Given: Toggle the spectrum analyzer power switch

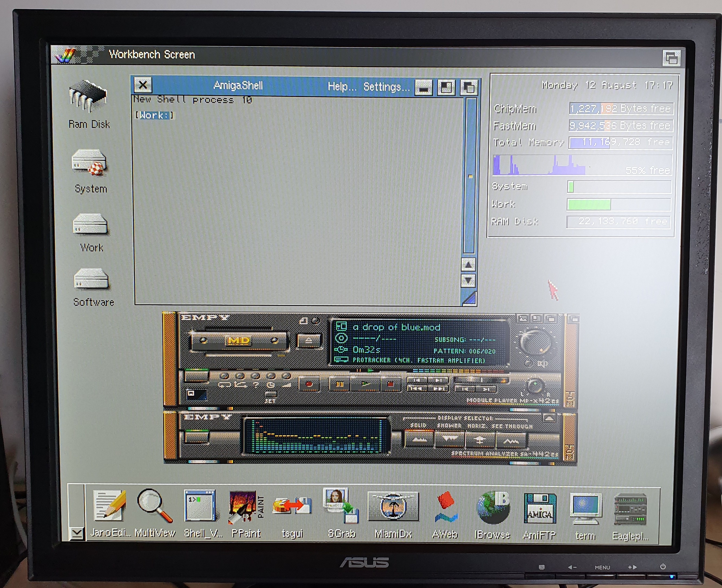Looking at the screenshot, I should pos(196,437).
